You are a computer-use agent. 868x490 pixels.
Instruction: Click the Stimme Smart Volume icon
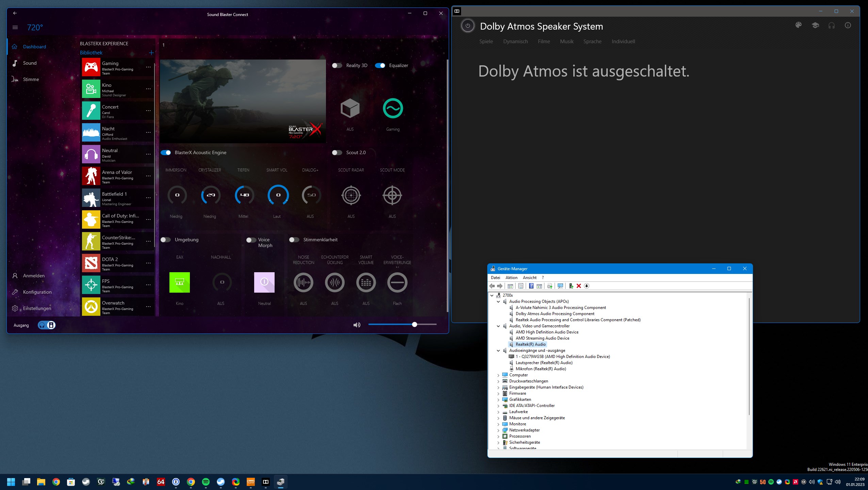(x=366, y=282)
